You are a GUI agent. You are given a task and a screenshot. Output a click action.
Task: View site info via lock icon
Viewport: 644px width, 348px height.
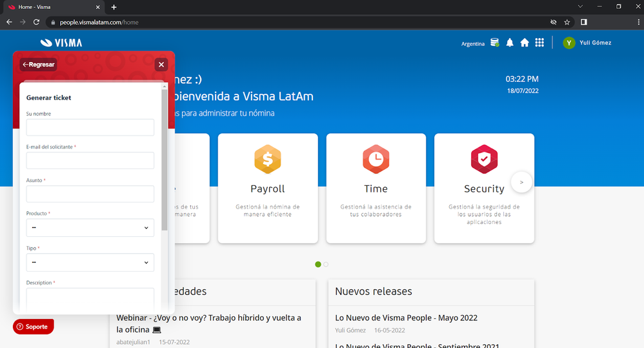(x=52, y=22)
